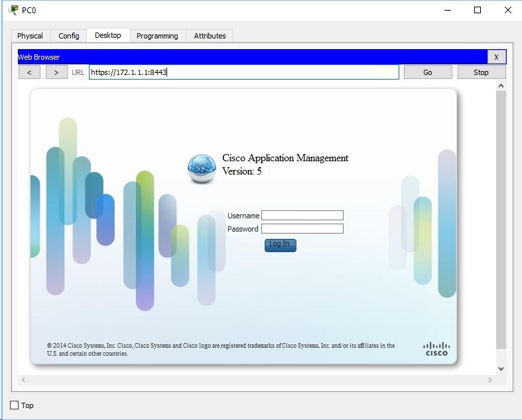Click the 'Cisco Application Management' heading text
Image resolution: width=522 pixels, height=420 pixels.
click(285, 158)
